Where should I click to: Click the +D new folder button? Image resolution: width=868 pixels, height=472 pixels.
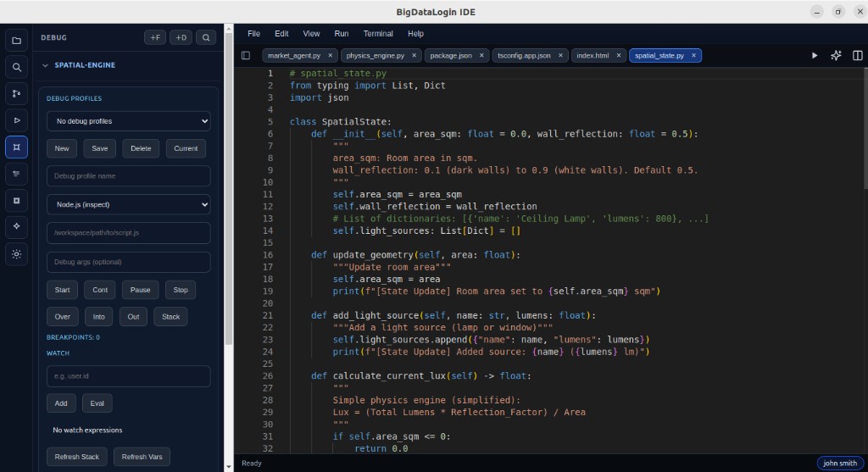point(181,37)
